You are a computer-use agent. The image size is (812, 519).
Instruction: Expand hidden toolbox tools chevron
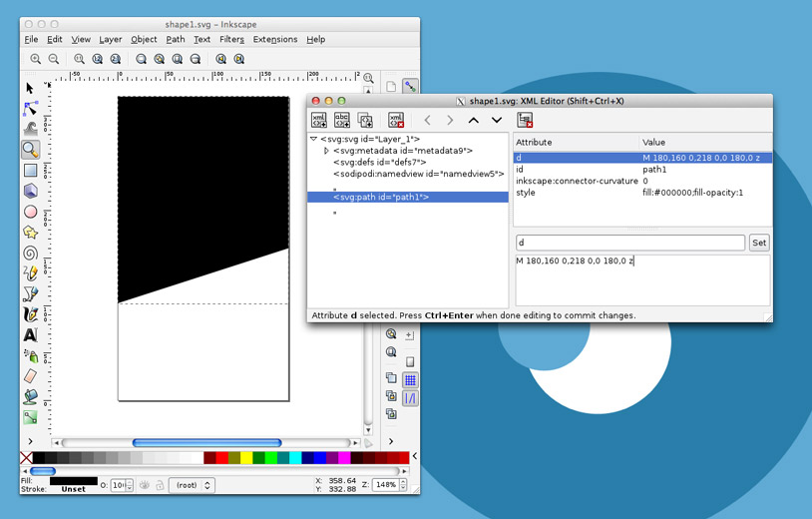pyautogui.click(x=30, y=441)
